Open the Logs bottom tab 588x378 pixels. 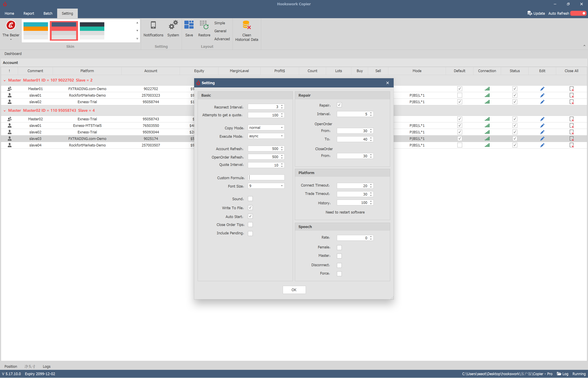[47, 367]
